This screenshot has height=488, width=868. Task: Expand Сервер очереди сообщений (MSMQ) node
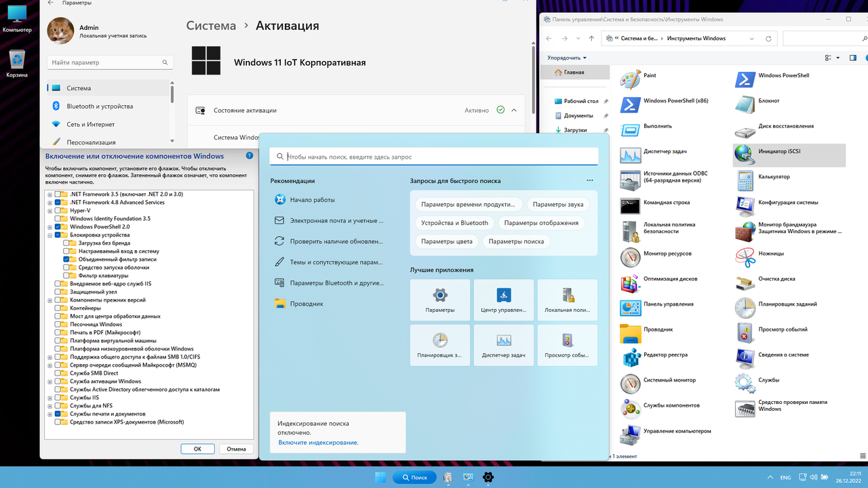click(50, 365)
